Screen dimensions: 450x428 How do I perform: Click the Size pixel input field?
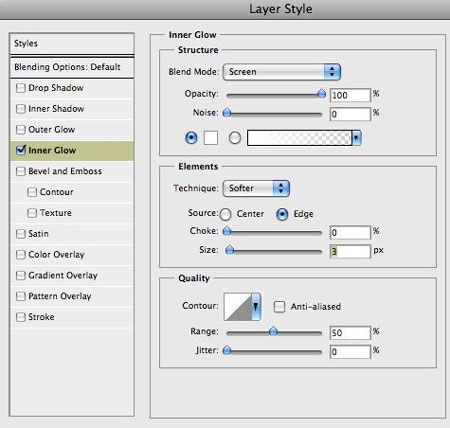tap(350, 251)
